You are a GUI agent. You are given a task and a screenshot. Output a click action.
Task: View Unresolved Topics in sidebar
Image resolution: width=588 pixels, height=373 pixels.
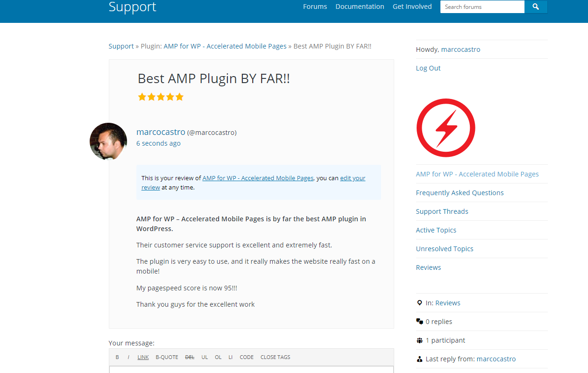click(x=445, y=249)
